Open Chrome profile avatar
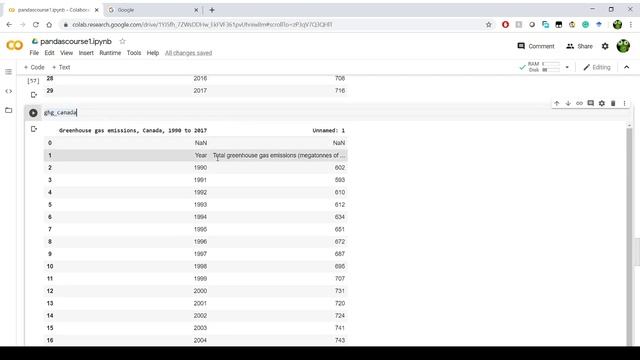Image resolution: width=640 pixels, height=360 pixels. pyautogui.click(x=617, y=25)
